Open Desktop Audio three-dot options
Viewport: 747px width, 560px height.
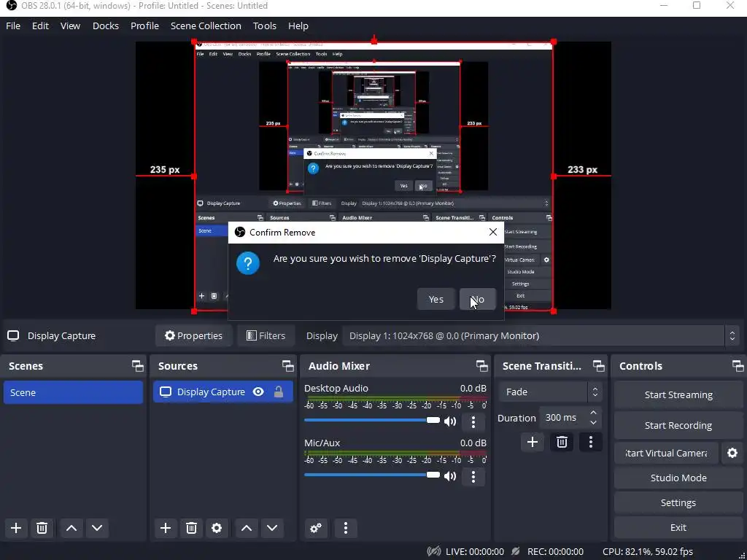473,422
